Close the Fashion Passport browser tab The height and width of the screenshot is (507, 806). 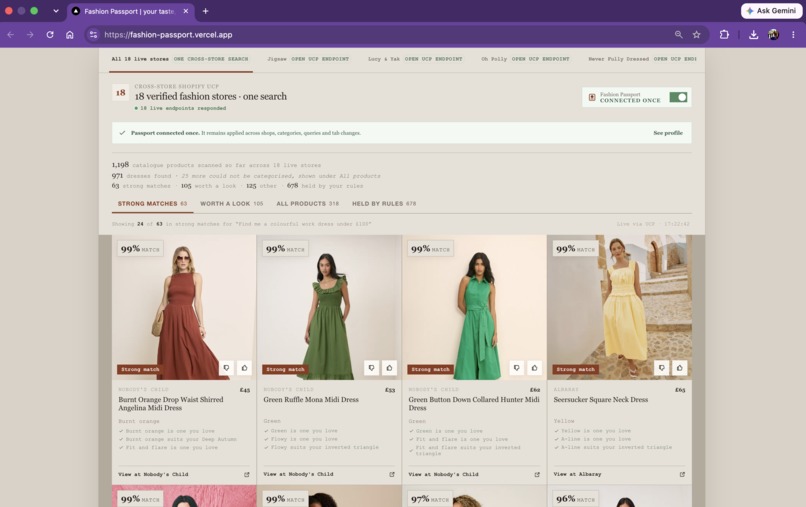[x=186, y=11]
